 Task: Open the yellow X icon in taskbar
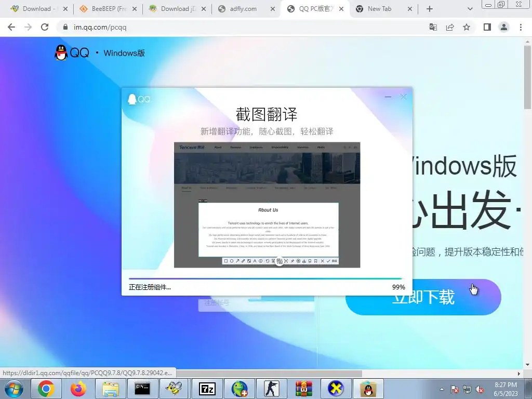coord(336,389)
